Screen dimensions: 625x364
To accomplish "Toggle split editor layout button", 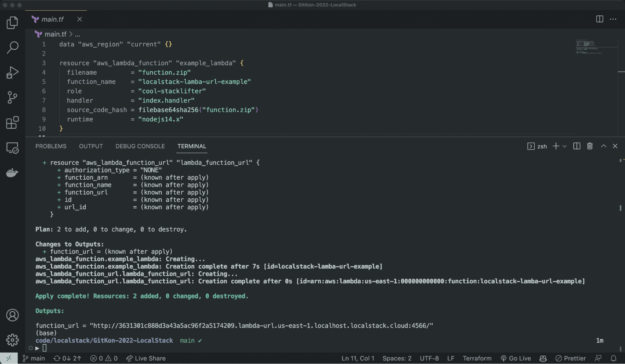I will coord(599,19).
